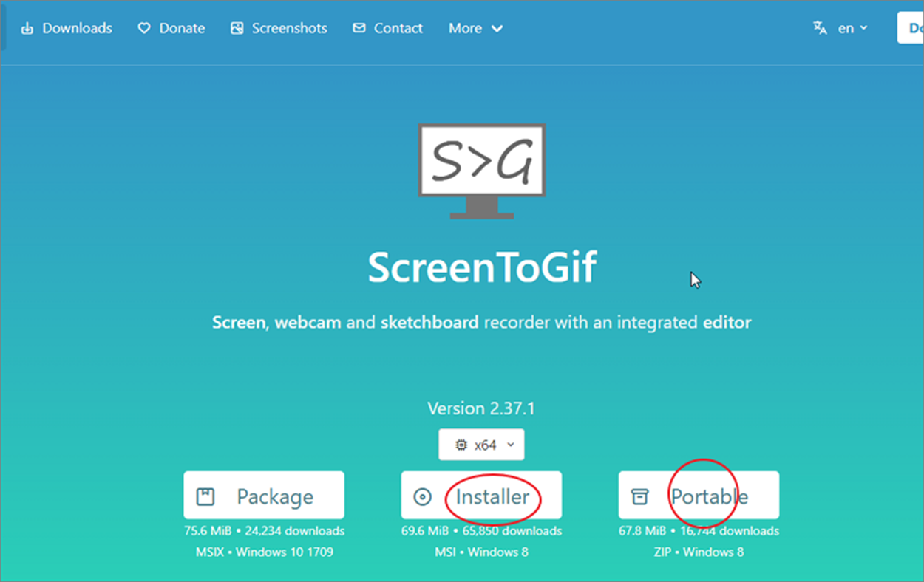This screenshot has height=582, width=924.
Task: Click the Downloads tray icon
Action: (27, 28)
